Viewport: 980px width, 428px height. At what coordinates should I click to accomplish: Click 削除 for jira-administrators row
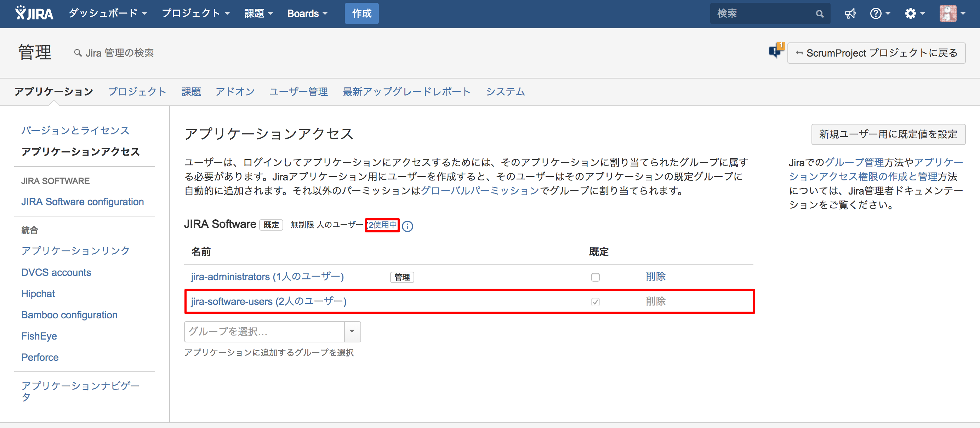(x=655, y=276)
